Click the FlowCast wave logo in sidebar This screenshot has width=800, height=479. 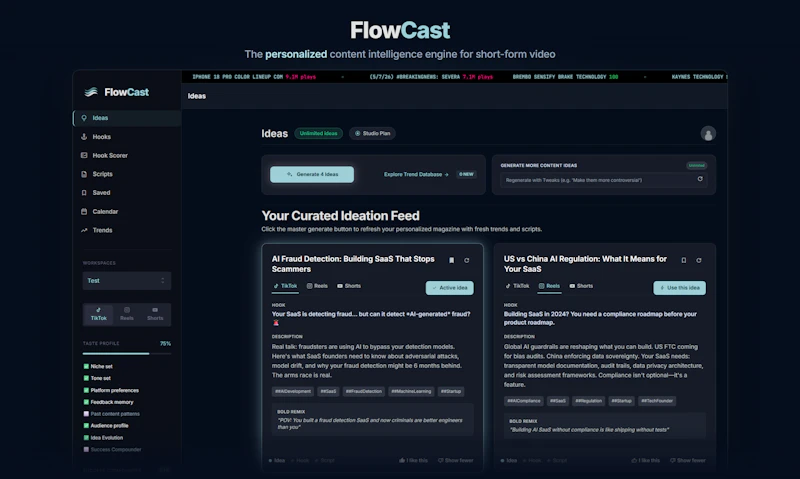point(91,92)
